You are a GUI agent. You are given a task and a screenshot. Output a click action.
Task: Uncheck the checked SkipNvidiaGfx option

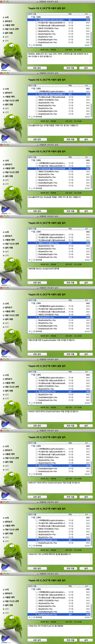click(37, 392)
